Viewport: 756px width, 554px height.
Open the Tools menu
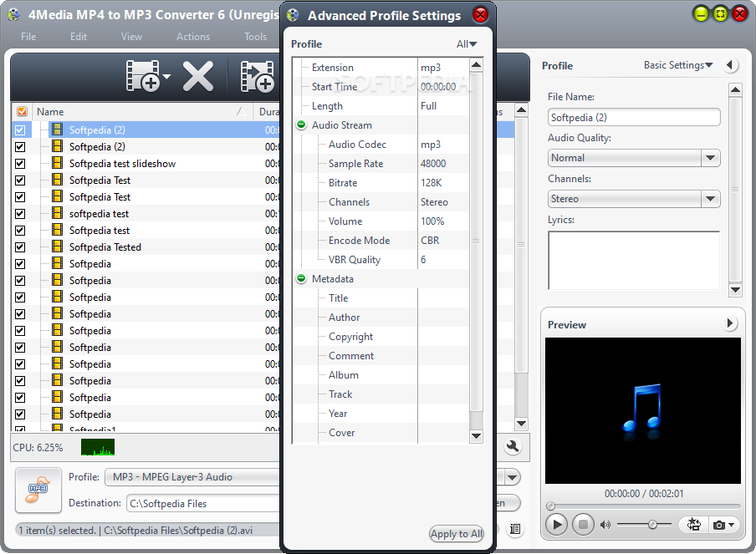pos(255,37)
